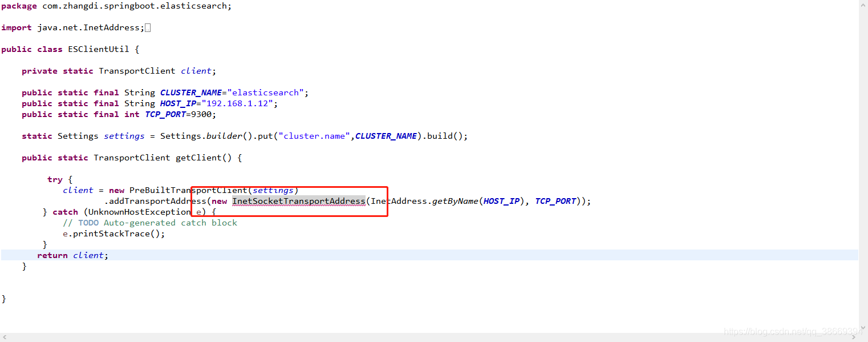Click the client field in the private declaration
This screenshot has height=342, width=868.
(x=196, y=71)
